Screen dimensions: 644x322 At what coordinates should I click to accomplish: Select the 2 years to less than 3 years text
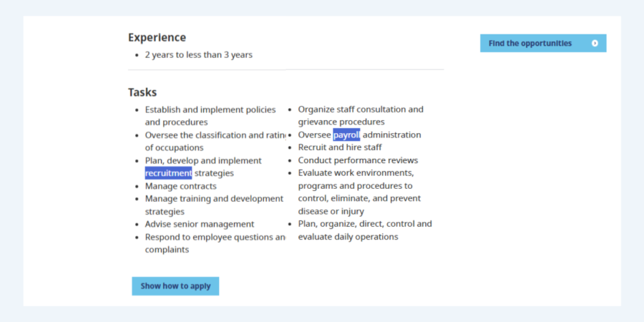click(x=198, y=55)
